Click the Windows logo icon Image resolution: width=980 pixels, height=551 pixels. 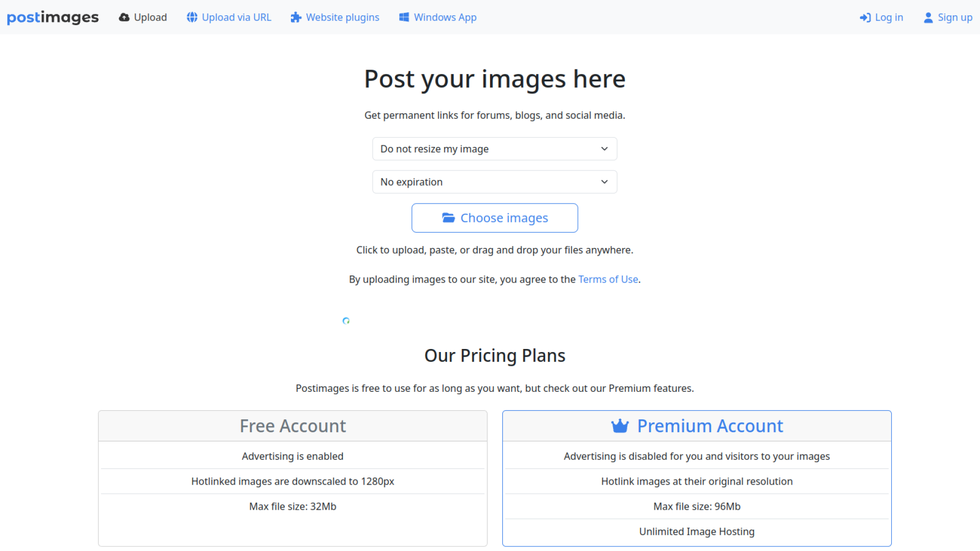404,17
